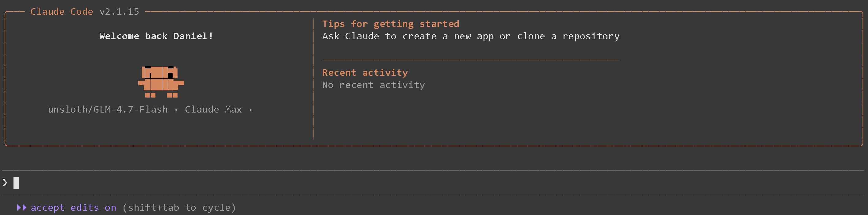This screenshot has width=868, height=215.
Task: Open the 'Tips for getting started' heading
Action: pos(391,24)
